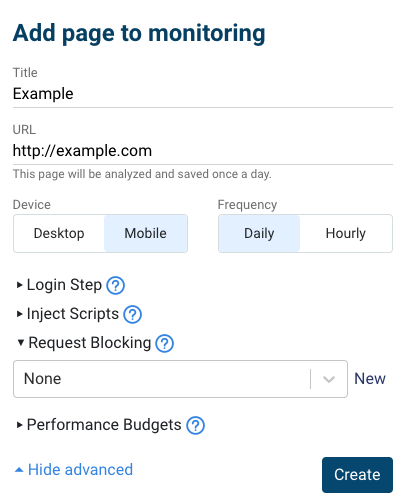Collapse the Request Blocking section
This screenshot has height=504, width=407.
84,343
